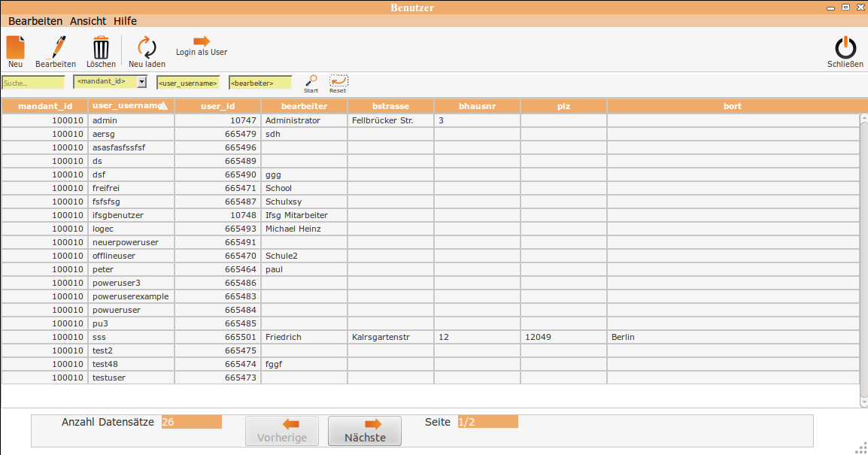Image resolution: width=868 pixels, height=455 pixels.
Task: Open the Ansicht menu
Action: click(88, 21)
